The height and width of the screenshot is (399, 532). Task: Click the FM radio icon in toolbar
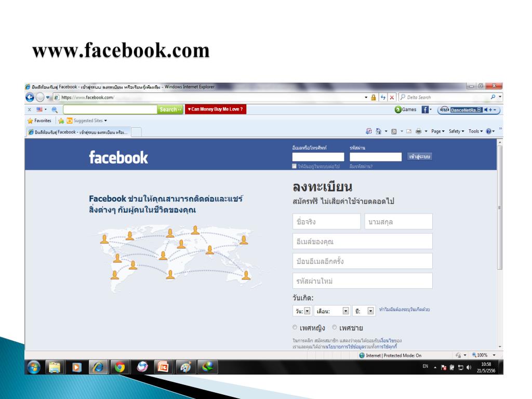[x=445, y=110]
